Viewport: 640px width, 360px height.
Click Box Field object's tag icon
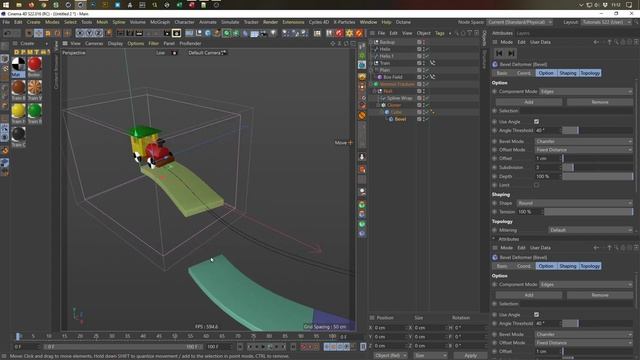point(432,77)
